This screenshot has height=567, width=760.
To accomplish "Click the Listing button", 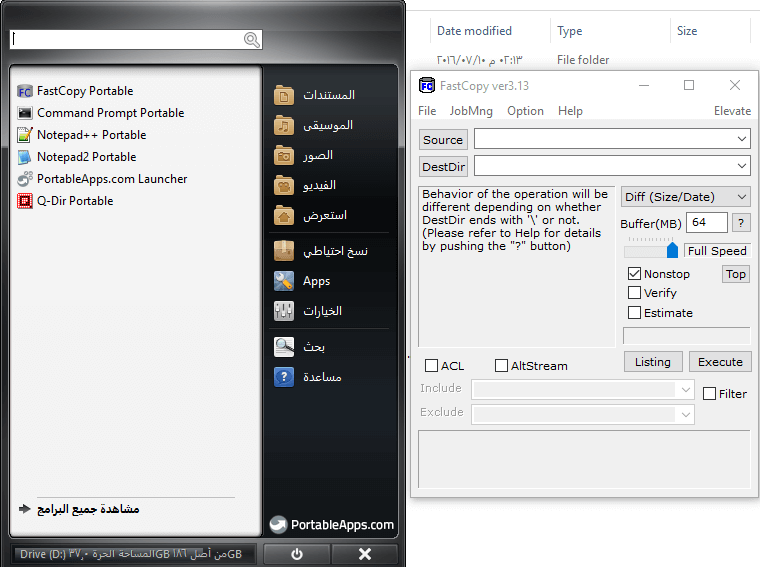I will (652, 362).
